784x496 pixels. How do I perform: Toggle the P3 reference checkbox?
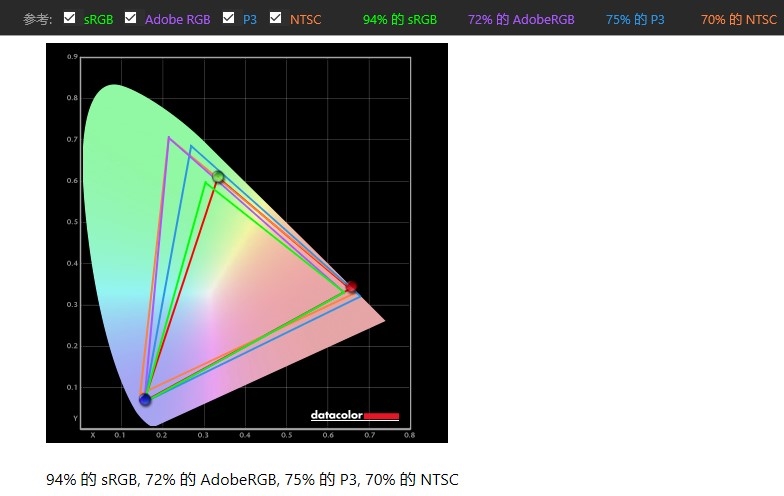228,18
